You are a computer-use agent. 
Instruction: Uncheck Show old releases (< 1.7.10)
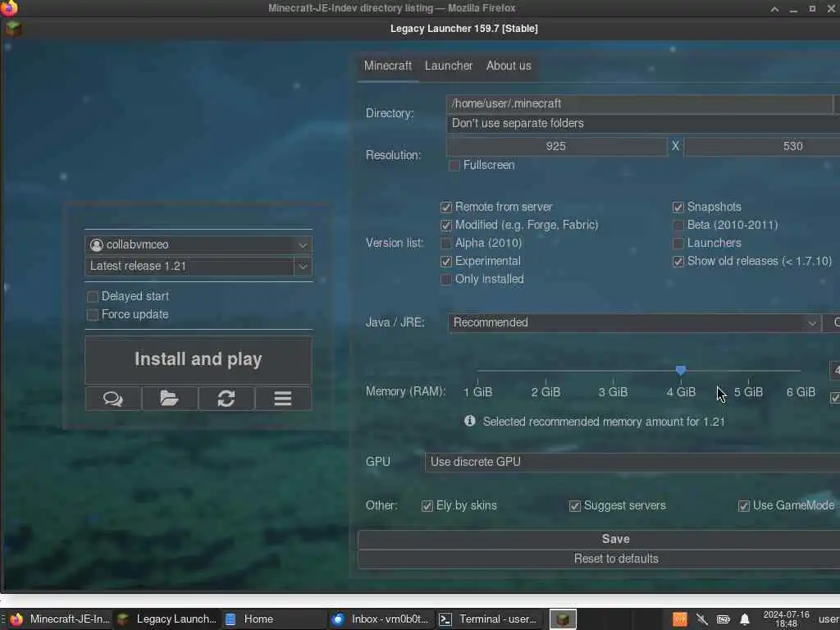[678, 262]
